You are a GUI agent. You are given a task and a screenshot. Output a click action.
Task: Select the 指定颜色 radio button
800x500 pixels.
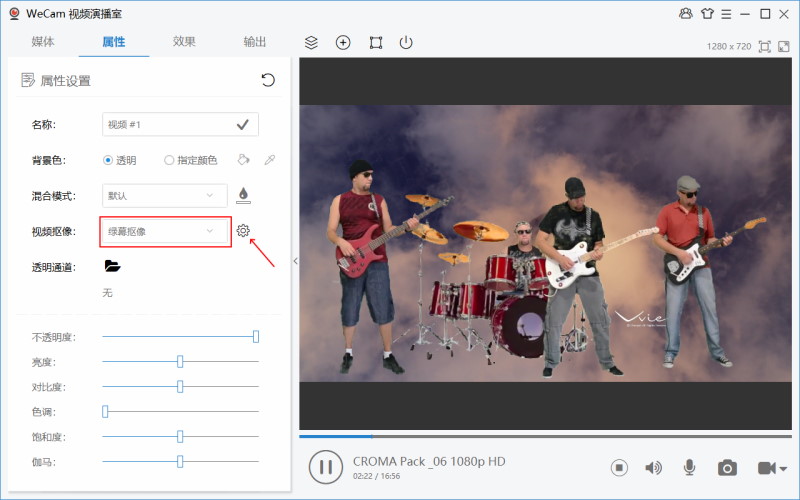(169, 160)
